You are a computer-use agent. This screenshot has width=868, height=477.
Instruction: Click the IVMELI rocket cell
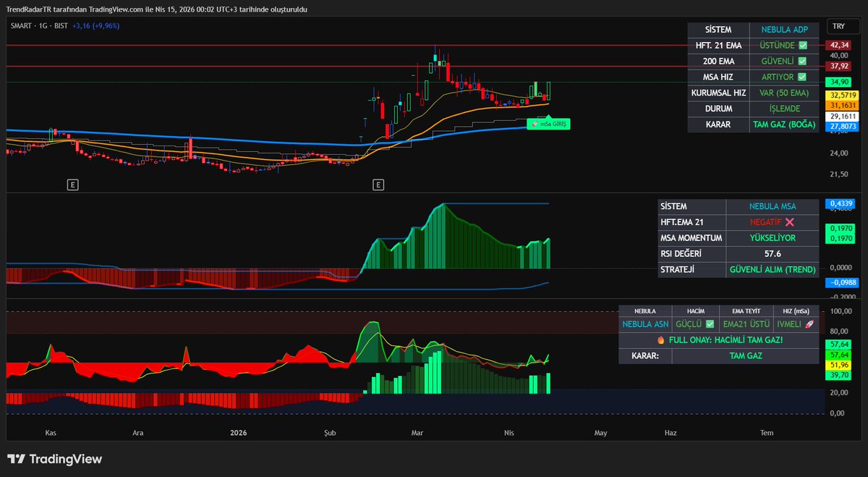796,324
